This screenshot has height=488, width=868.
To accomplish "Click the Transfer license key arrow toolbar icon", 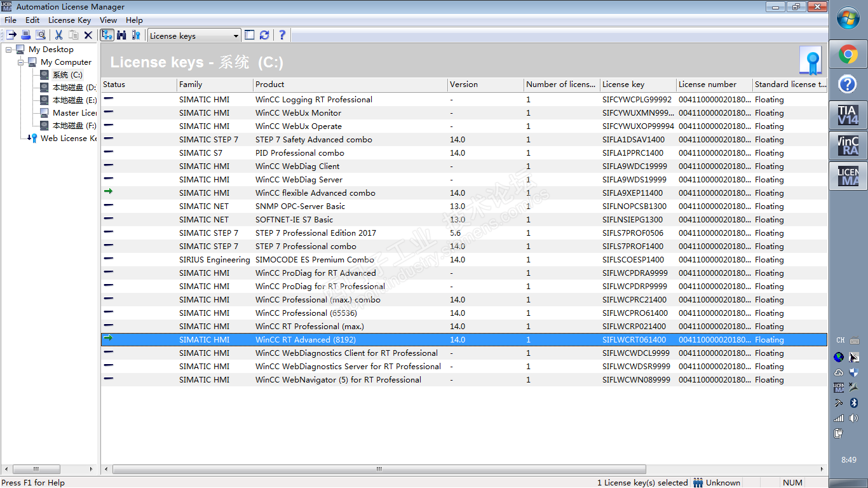I will pyautogui.click(x=11, y=36).
